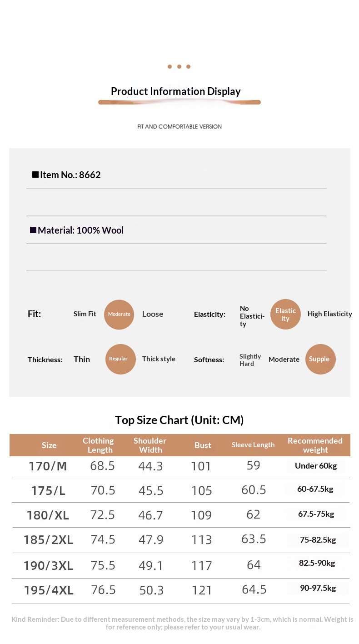The width and height of the screenshot is (359, 644).
Task: Choose the Thick style option
Action: [x=159, y=359]
